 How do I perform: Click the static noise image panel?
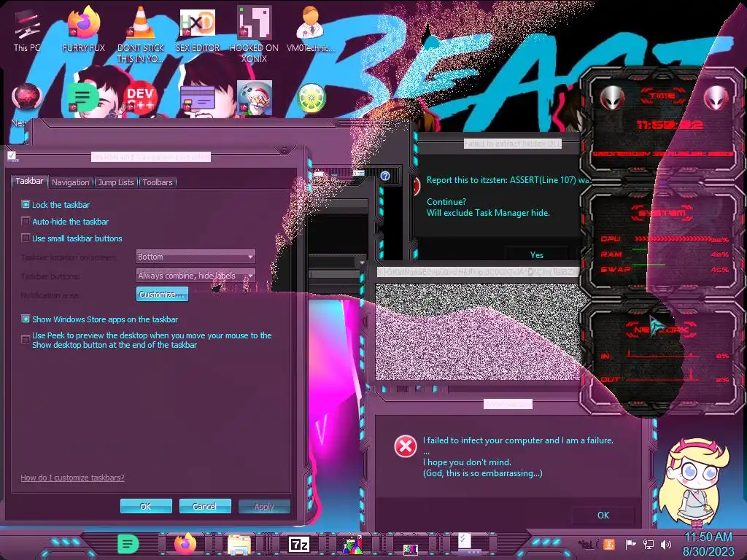tap(479, 332)
